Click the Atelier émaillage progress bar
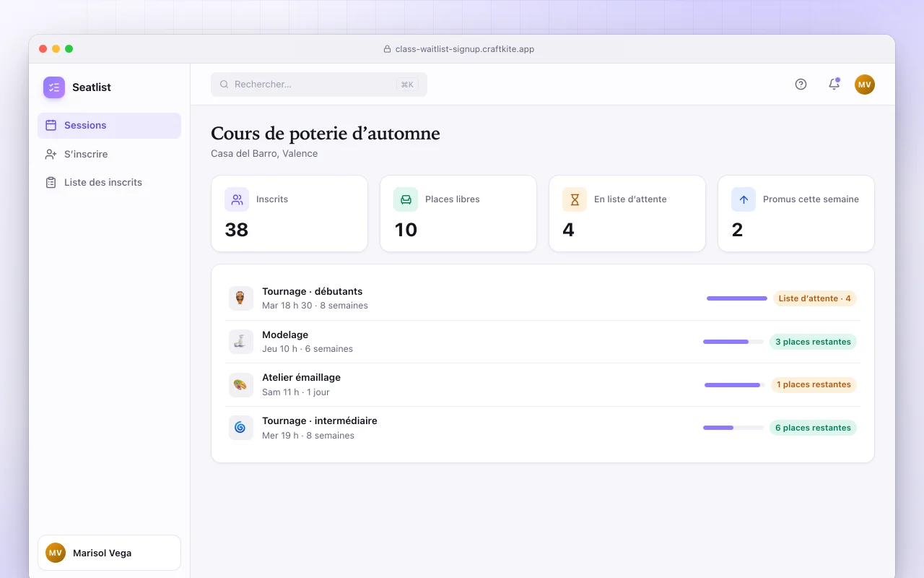 (x=735, y=385)
